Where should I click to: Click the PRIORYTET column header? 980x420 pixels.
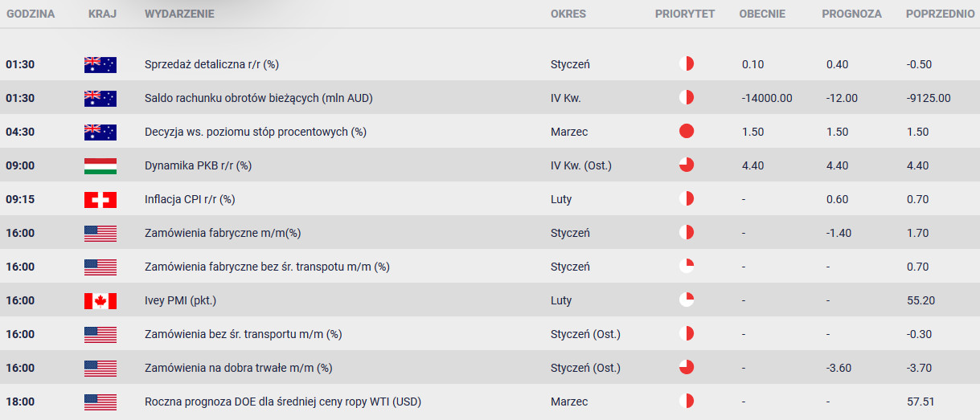[684, 14]
